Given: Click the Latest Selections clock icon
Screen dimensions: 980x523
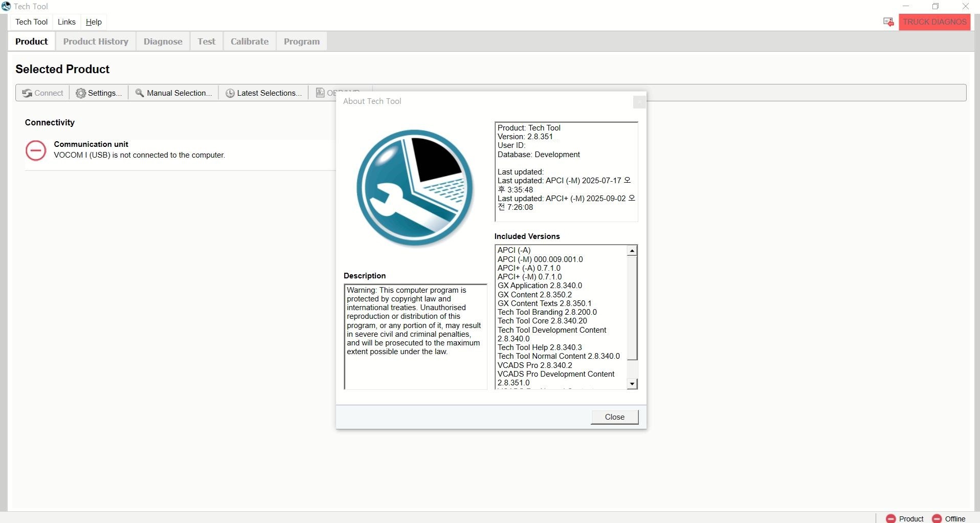Looking at the screenshot, I should (230, 93).
